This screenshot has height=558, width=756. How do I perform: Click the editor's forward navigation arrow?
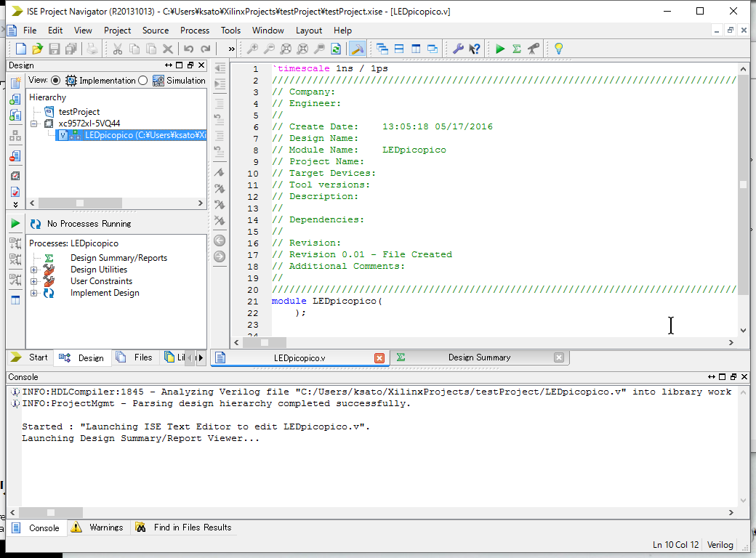tap(220, 256)
